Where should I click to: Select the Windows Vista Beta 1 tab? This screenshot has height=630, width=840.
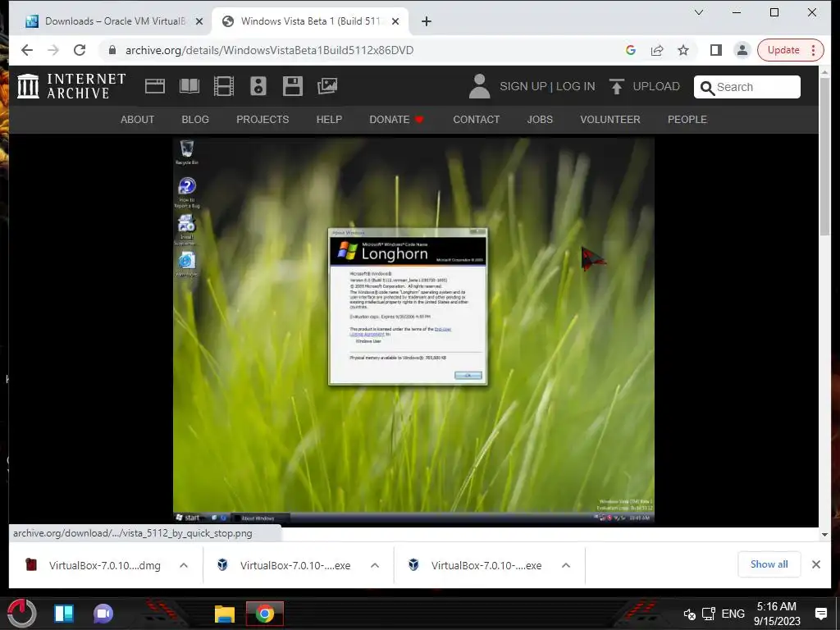pyautogui.click(x=310, y=21)
